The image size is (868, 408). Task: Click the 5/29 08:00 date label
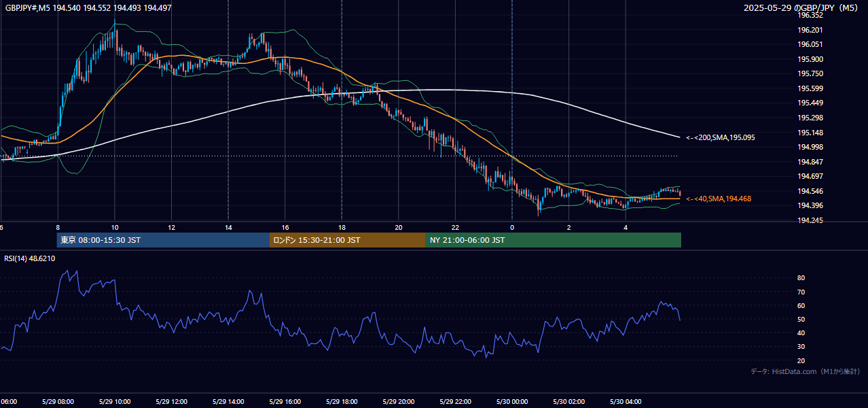(x=58, y=401)
